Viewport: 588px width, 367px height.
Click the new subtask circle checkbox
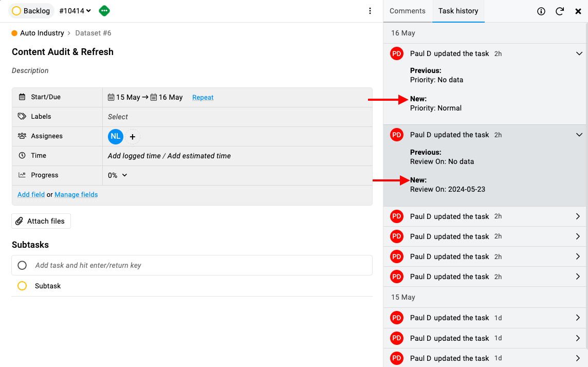22,265
